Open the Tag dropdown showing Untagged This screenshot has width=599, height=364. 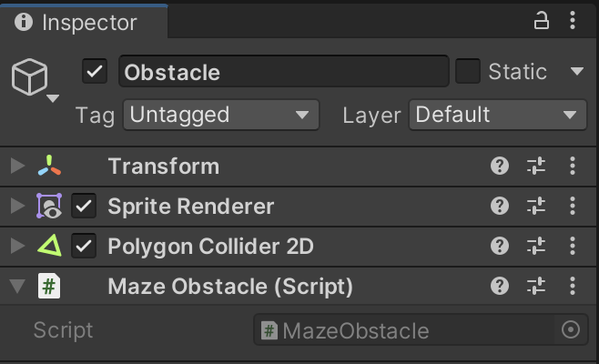pyautogui.click(x=220, y=115)
